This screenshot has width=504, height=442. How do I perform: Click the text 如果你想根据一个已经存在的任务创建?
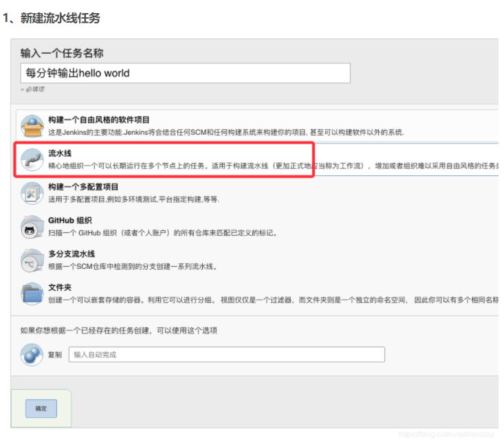119,331
